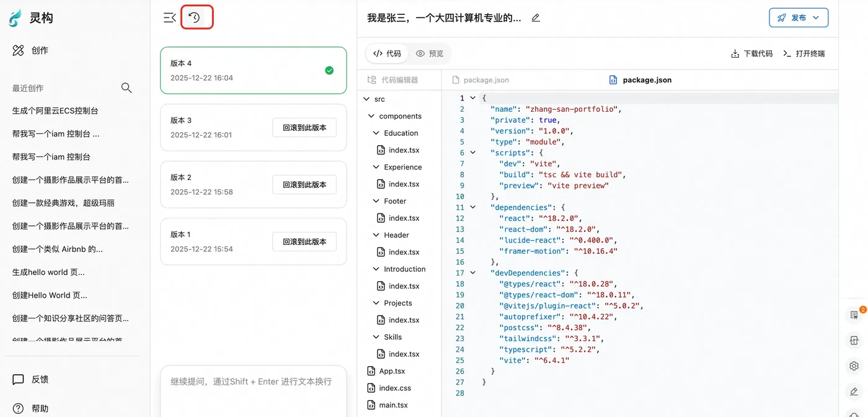Collapse the sidebar with the menu icon
This screenshot has width=868, height=417.
coord(169,17)
